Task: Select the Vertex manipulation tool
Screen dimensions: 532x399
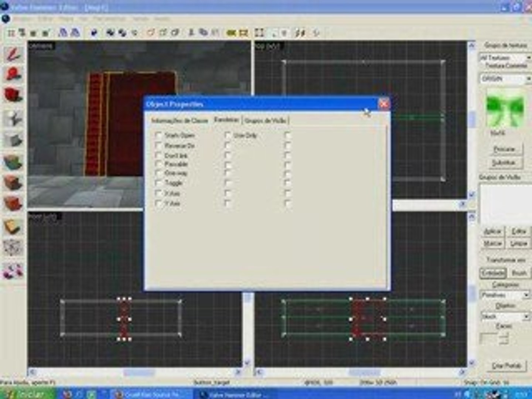Action: pyautogui.click(x=14, y=248)
